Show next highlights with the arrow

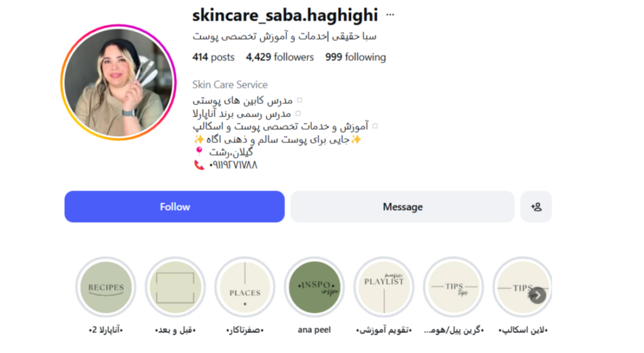pyautogui.click(x=538, y=295)
